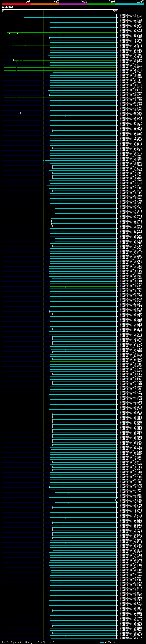Screen dimensions: 146x644
Task: Select hit UniRef100_B9M0H0
Action: coord(131,244)
